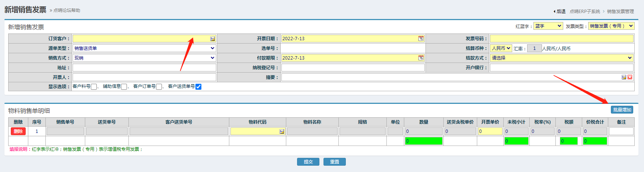Viewport: 644px width, 172px height.
Task: Open calendar picker for 开票日期
Action: coord(421,39)
